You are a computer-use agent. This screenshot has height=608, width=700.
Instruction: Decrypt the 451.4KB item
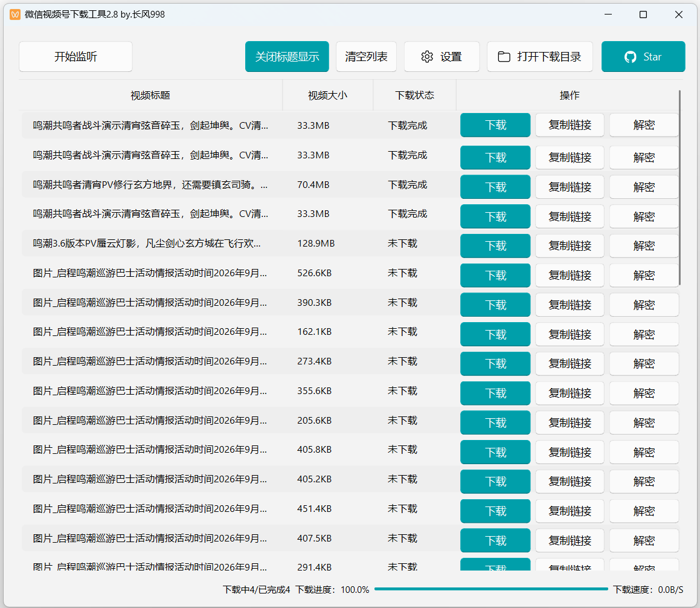(644, 511)
